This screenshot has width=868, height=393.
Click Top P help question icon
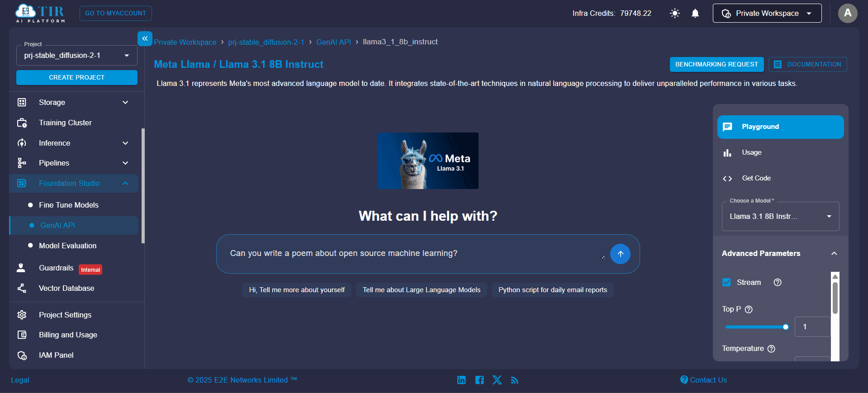(749, 309)
